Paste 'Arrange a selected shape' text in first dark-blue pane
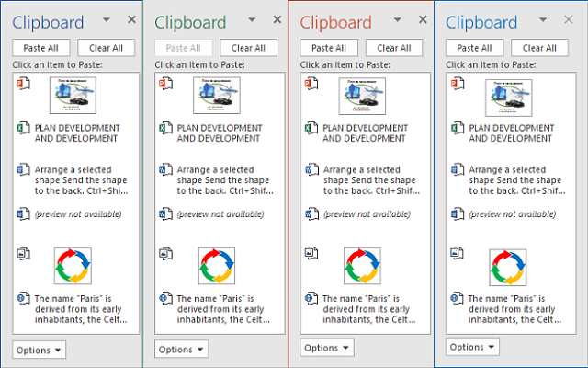This screenshot has height=368, width=588. 81,180
